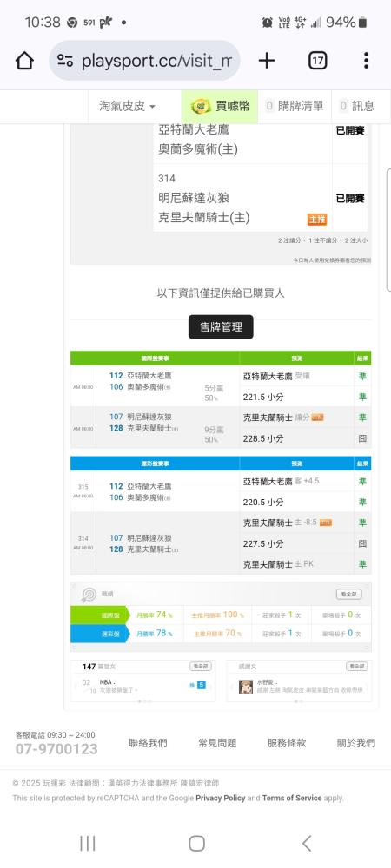Select the green 國際盤 stats tab
The height and width of the screenshot is (868, 391).
98,615
